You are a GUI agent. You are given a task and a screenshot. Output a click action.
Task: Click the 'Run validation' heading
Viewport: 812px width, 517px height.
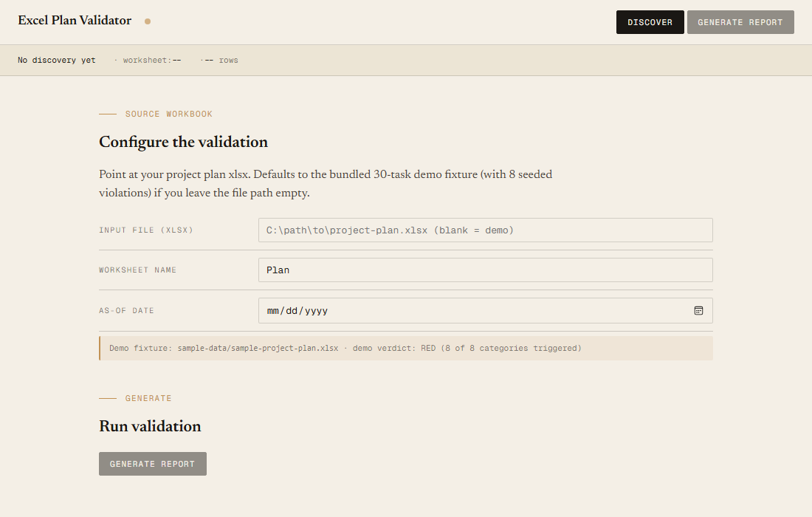[150, 426]
